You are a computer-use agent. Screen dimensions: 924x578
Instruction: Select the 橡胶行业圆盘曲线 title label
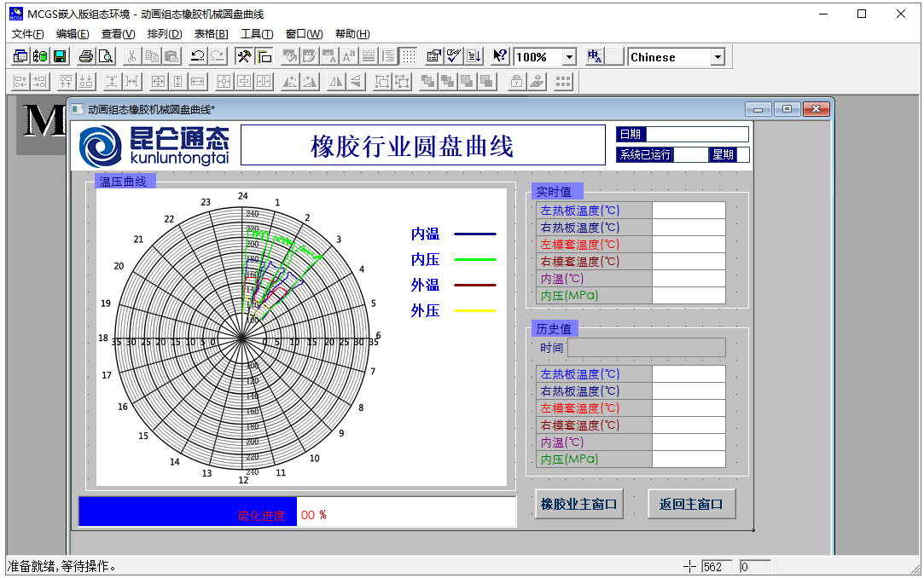pos(423,146)
